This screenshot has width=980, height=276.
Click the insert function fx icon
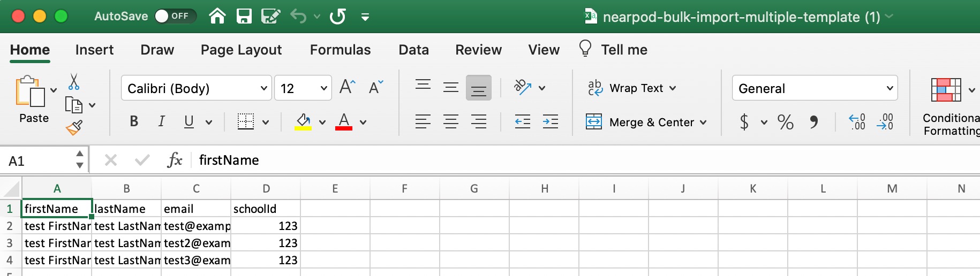pyautogui.click(x=175, y=160)
